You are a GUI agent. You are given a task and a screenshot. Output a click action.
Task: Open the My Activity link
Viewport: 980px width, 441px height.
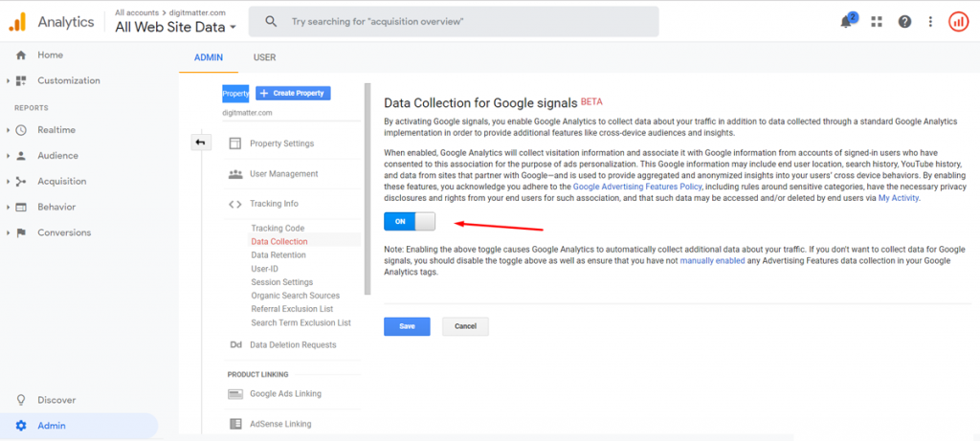pos(899,198)
